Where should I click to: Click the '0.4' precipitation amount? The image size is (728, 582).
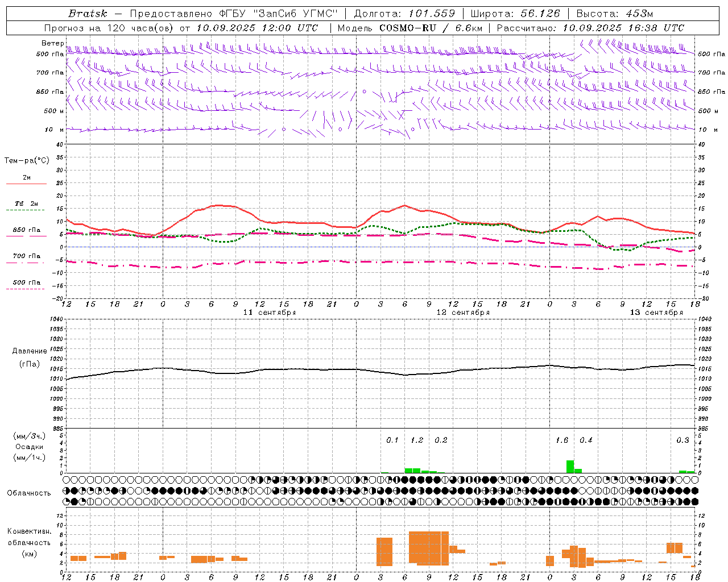586,440
